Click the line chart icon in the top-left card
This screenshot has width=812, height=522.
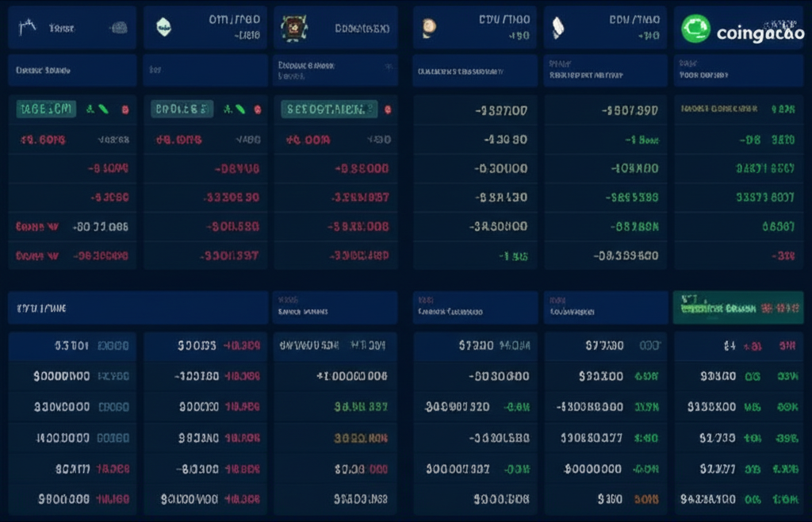pos(28,27)
